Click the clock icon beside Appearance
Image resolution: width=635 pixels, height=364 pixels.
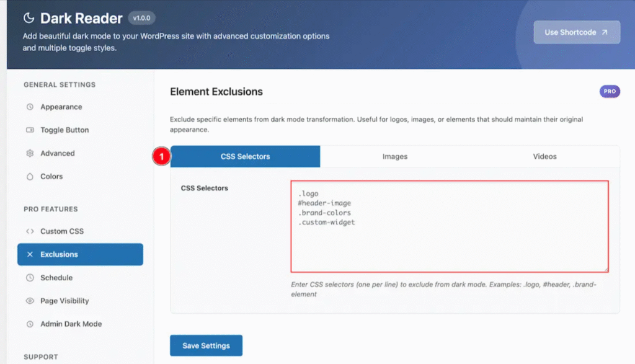(30, 107)
